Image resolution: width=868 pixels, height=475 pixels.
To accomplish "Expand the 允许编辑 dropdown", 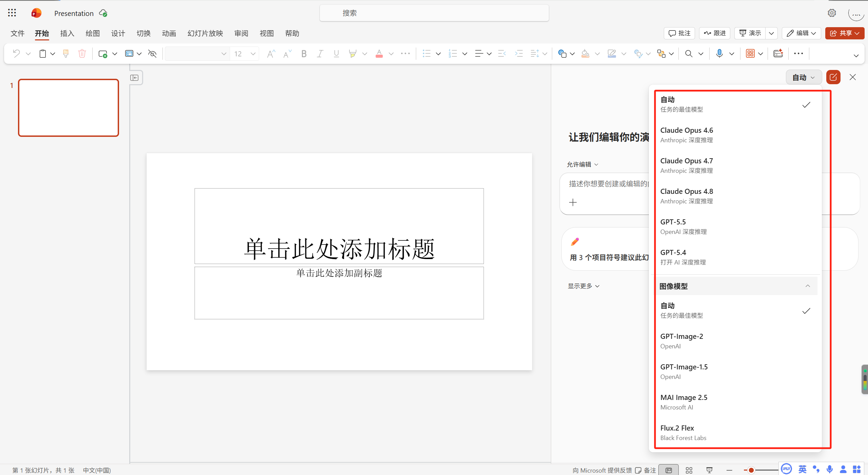I will [582, 164].
